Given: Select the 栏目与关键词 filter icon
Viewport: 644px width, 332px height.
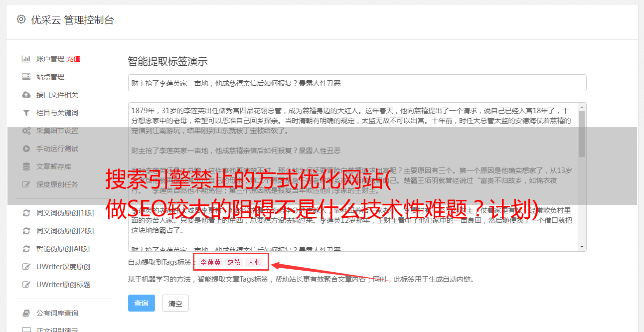Looking at the screenshot, I should point(26,113).
